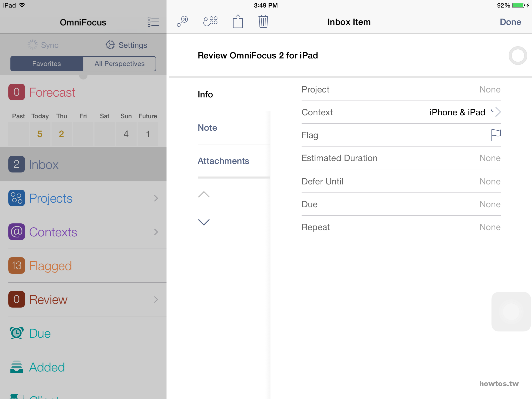Mark item complete with status circle
The image size is (532, 399).
518,56
